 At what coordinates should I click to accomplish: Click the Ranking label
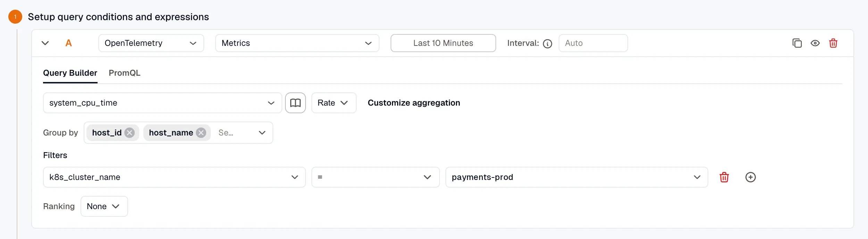59,206
